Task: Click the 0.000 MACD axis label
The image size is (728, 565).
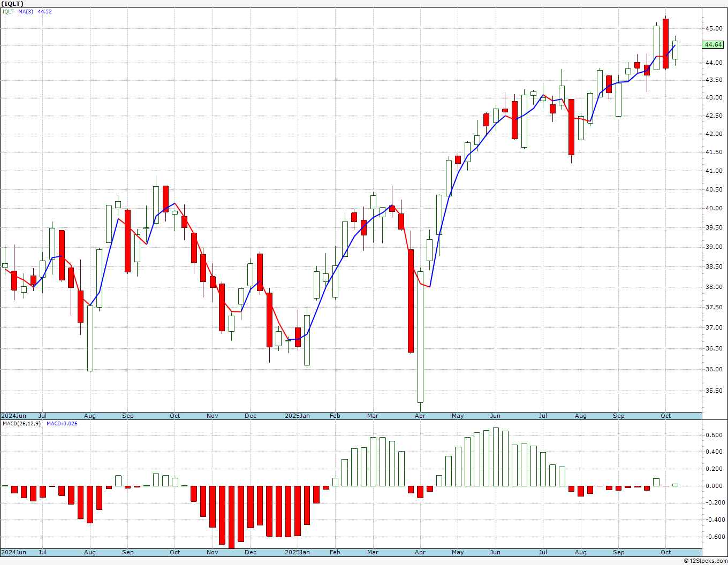Action: [714, 486]
